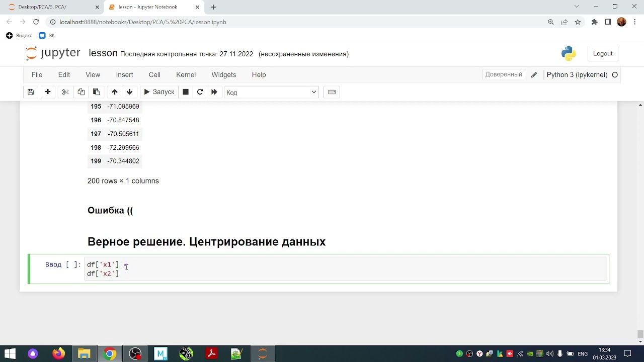The image size is (644, 362).
Task: Open the Kernel menu
Action: coord(186,74)
